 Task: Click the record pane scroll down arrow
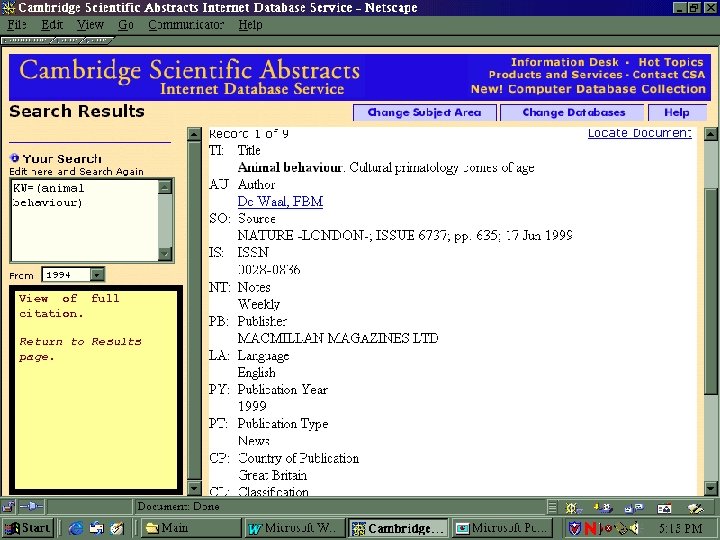pos(711,488)
